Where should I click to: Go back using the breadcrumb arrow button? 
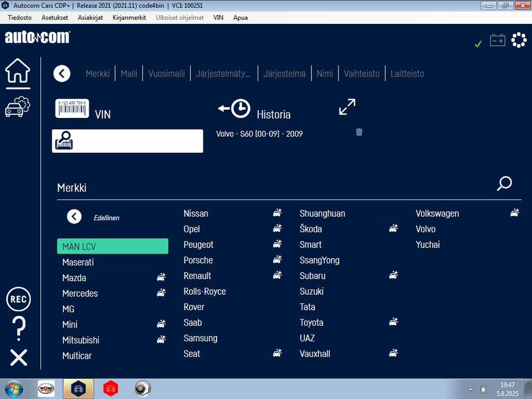62,74
